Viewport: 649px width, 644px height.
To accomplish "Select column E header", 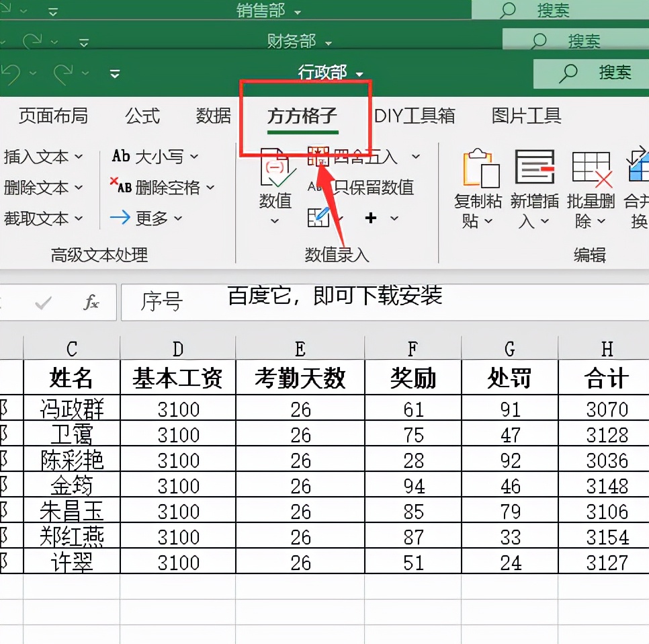I will 300,348.
